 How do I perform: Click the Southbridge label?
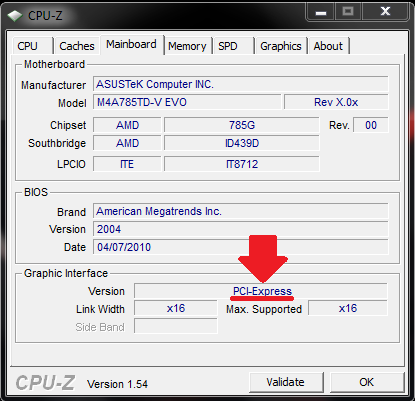[57, 143]
